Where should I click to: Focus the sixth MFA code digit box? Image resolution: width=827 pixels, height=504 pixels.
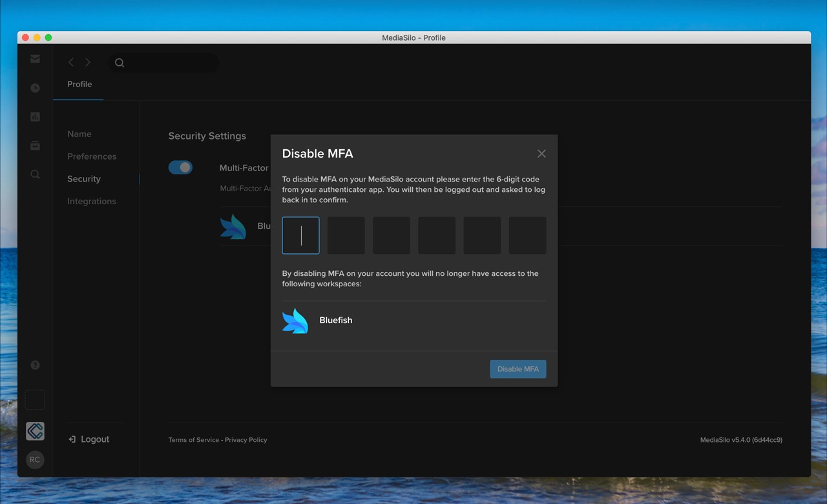pos(528,235)
